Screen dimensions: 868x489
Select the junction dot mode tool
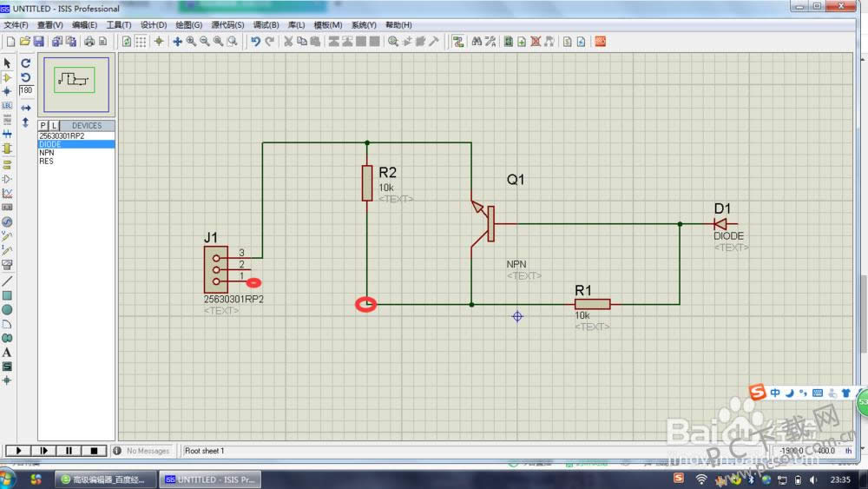(x=8, y=91)
